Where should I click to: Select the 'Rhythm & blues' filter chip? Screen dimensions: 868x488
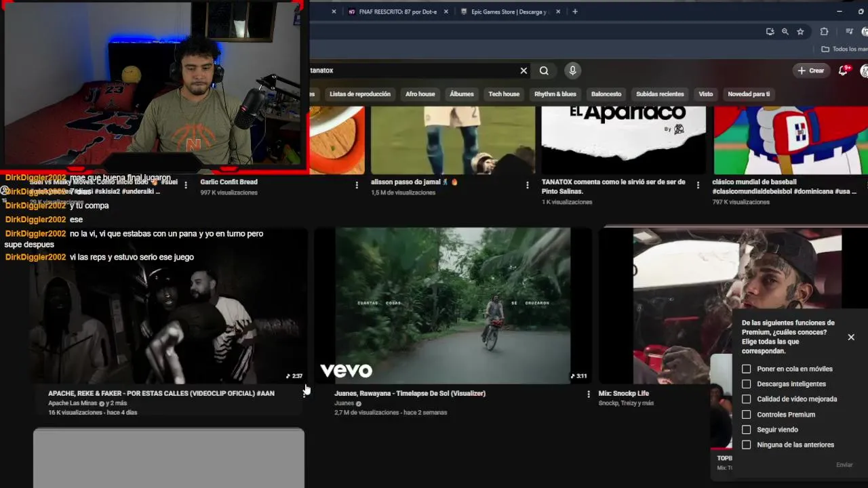click(555, 94)
